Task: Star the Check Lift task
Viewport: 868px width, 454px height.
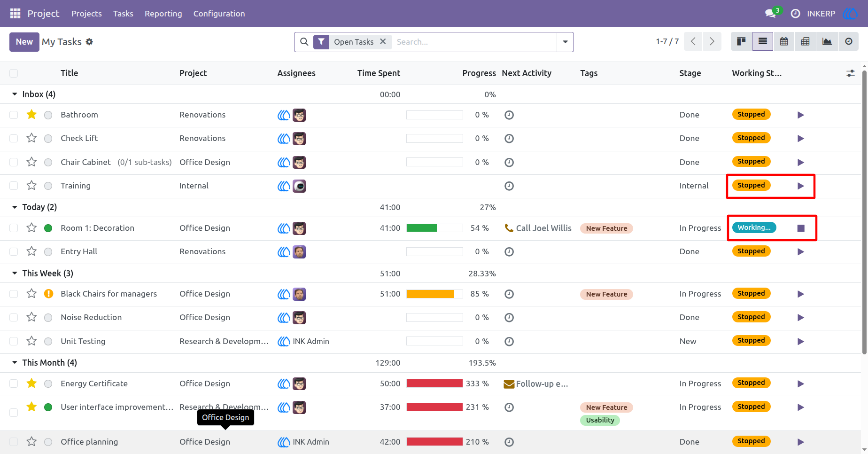Action: point(31,138)
